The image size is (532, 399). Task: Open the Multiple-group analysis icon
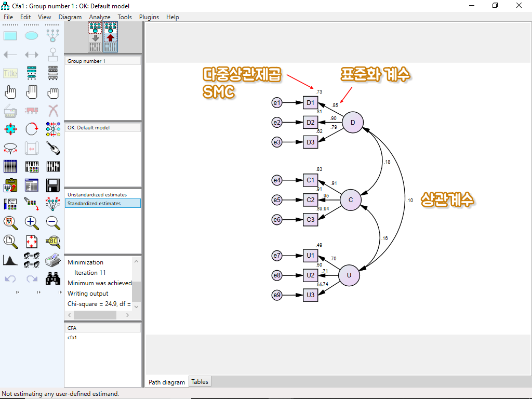[32, 260]
